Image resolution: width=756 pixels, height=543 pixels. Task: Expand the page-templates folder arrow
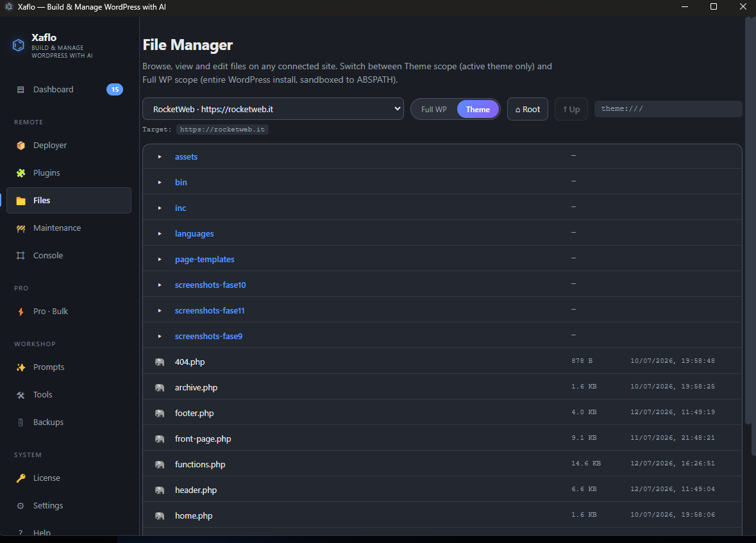tap(160, 260)
